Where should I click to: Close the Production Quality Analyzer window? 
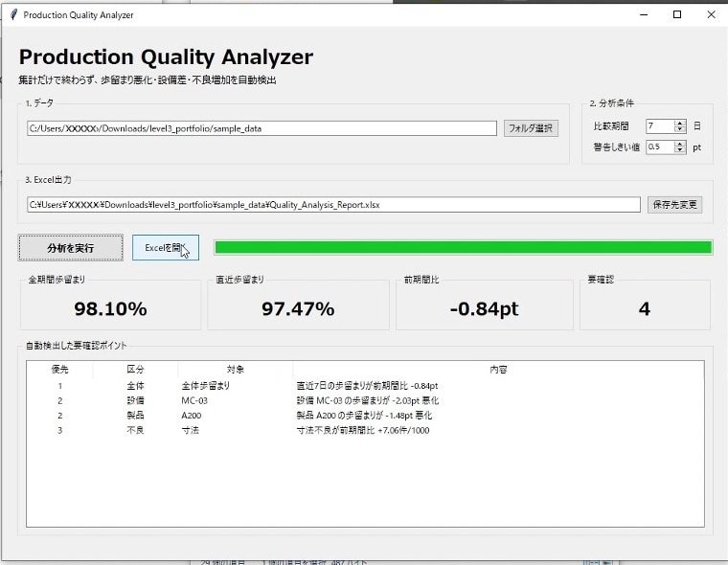tap(711, 14)
